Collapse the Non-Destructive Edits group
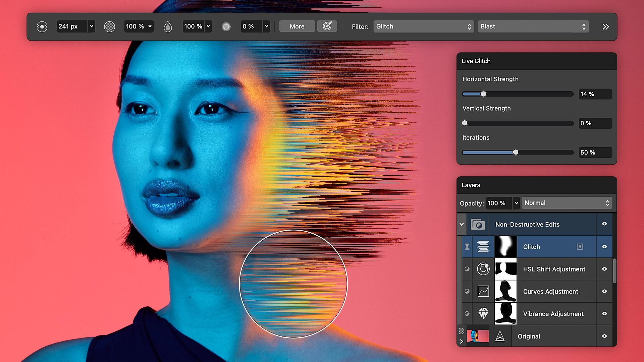 (x=462, y=224)
